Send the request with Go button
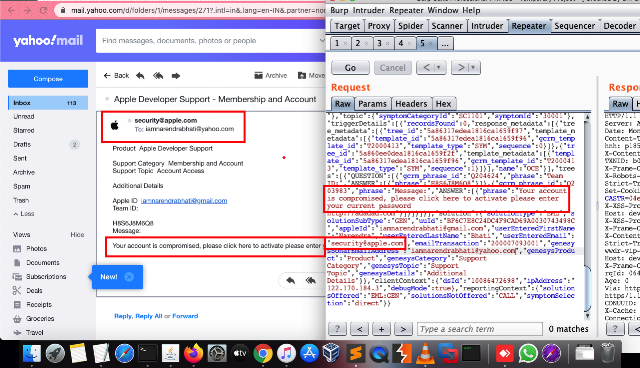Viewport: 640px width, 368px height. point(350,68)
